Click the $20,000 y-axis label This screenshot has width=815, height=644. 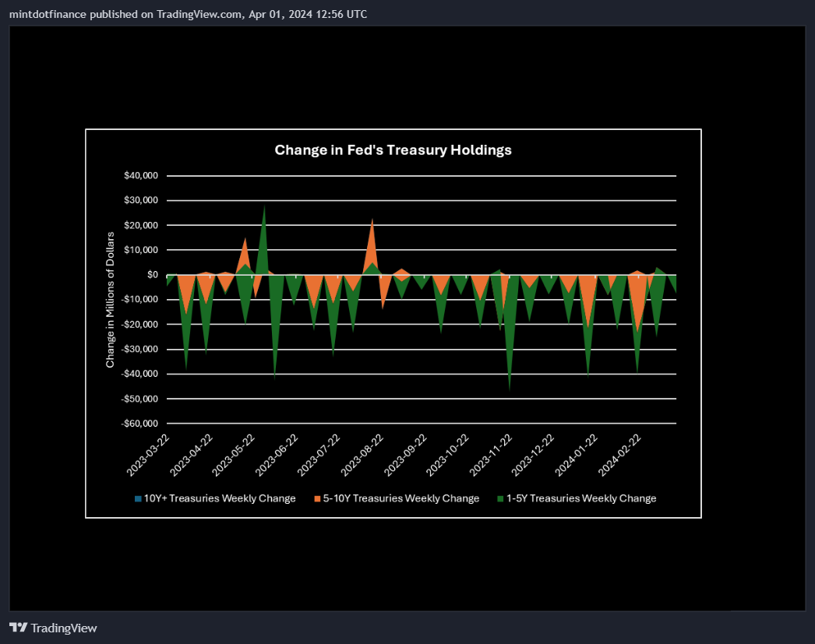(141, 225)
